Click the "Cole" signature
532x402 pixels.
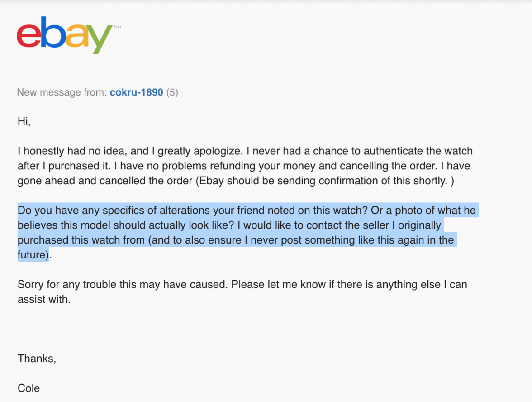28,388
